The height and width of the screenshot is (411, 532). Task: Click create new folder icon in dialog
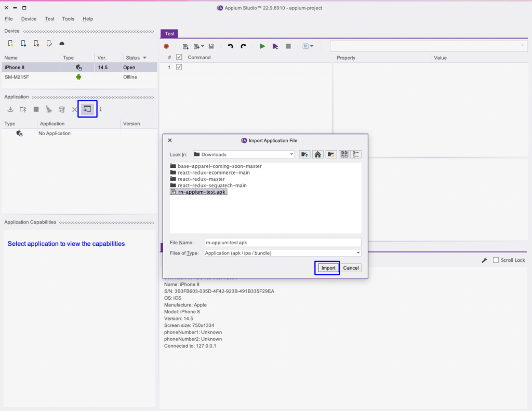tap(331, 154)
